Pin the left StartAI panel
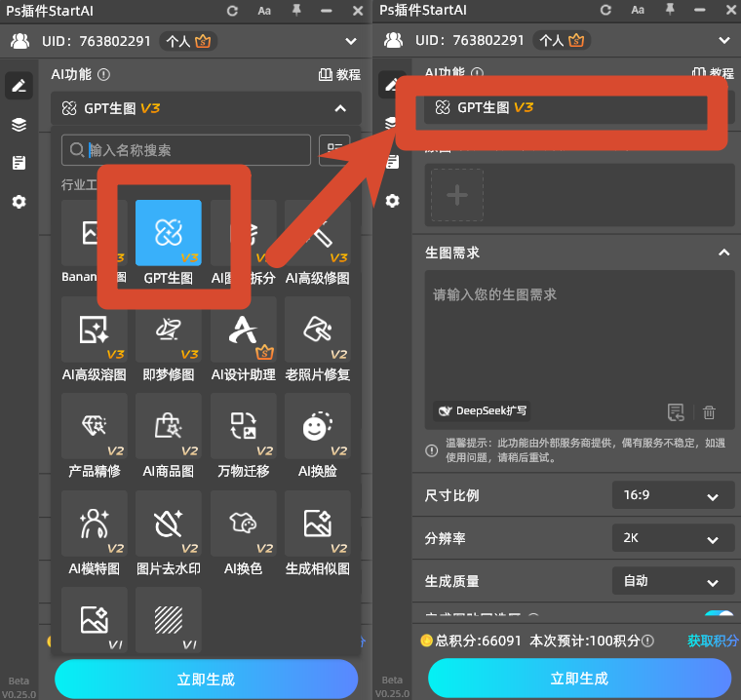 click(x=296, y=10)
